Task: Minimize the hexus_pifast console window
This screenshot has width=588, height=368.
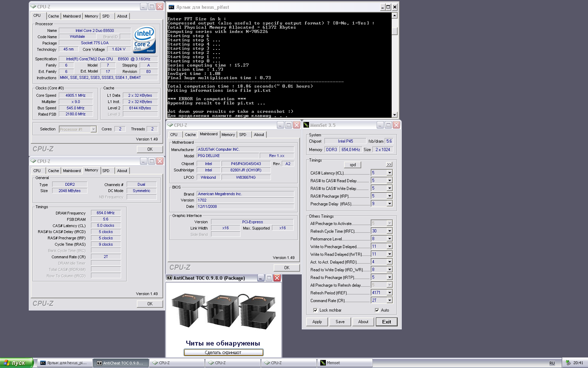Action: click(383, 7)
